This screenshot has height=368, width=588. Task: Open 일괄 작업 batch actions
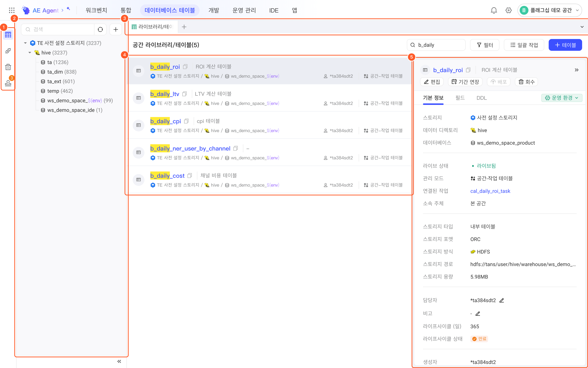(x=524, y=45)
